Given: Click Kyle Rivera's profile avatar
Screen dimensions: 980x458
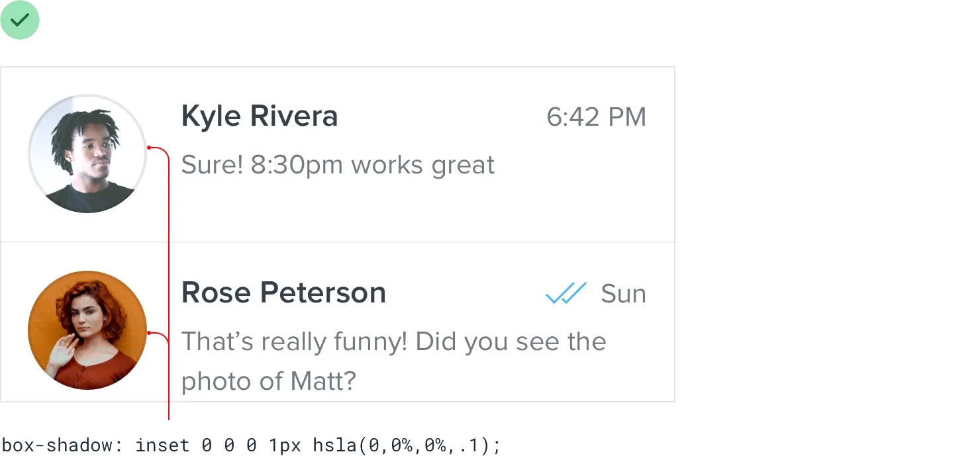Looking at the screenshot, I should pyautogui.click(x=87, y=154).
